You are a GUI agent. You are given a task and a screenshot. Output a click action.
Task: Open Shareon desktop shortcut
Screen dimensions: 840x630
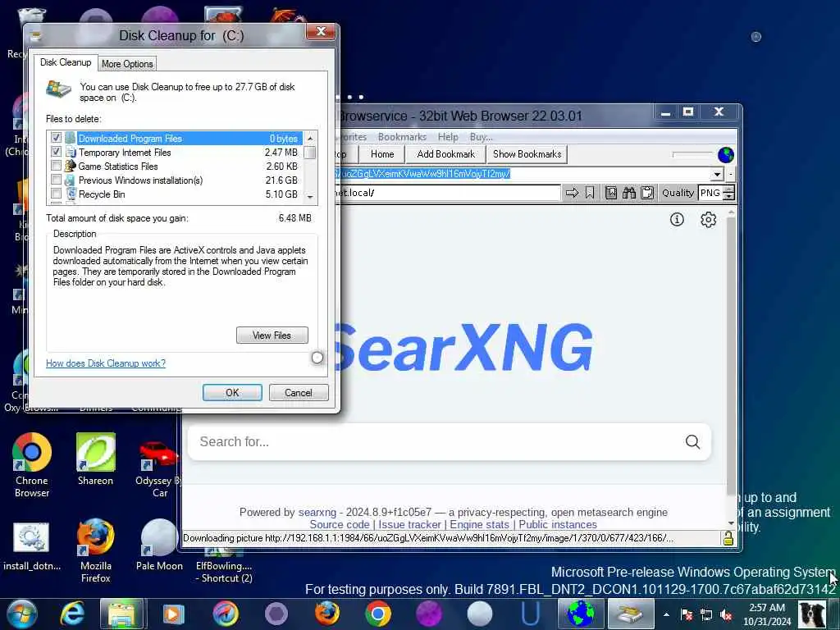(x=95, y=459)
